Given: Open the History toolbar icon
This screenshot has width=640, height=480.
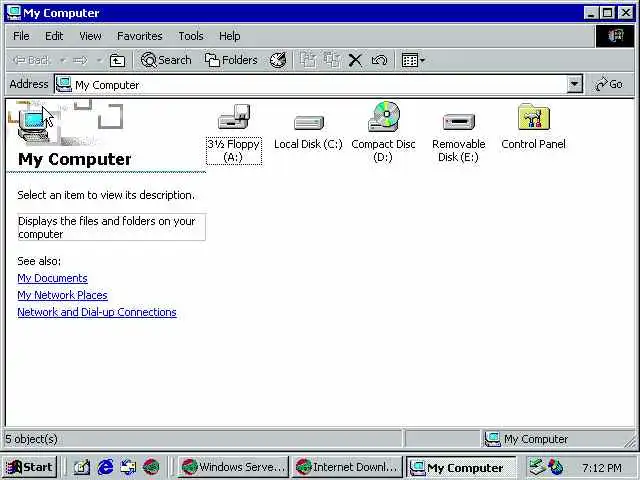Looking at the screenshot, I should tap(278, 60).
